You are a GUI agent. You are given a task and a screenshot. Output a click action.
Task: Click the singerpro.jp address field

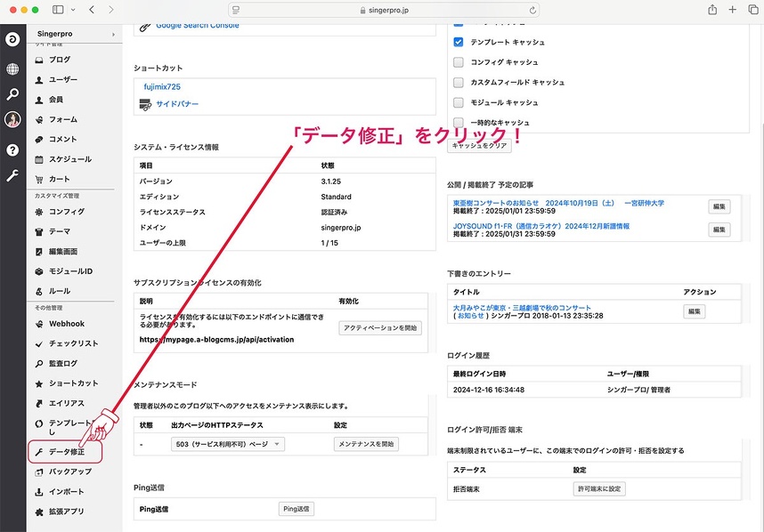pyautogui.click(x=383, y=10)
